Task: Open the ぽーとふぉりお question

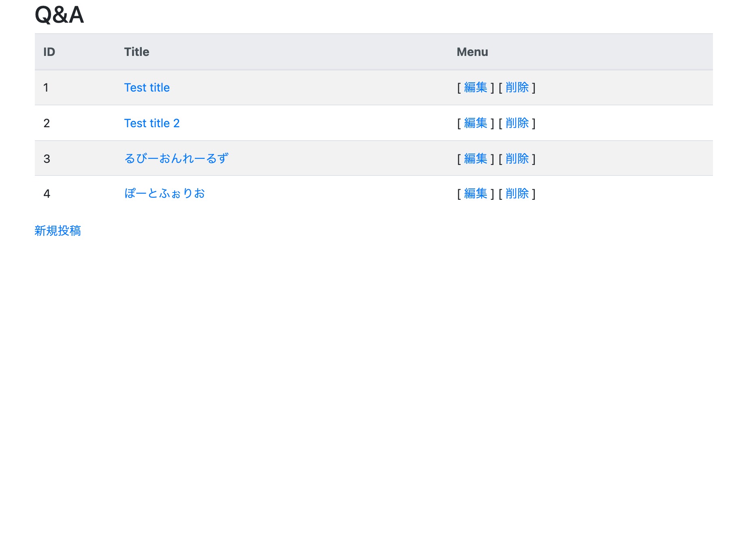Action: (164, 194)
